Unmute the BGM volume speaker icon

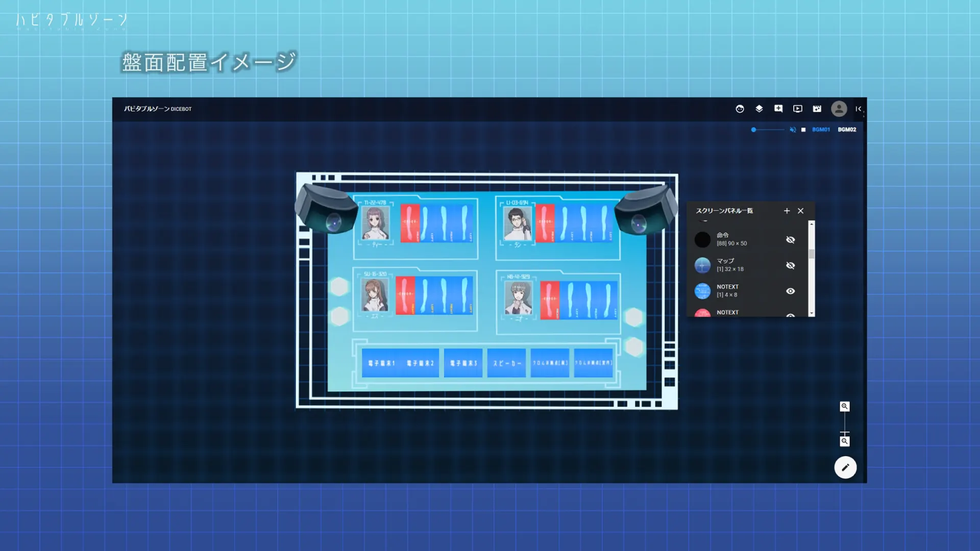[x=793, y=130]
